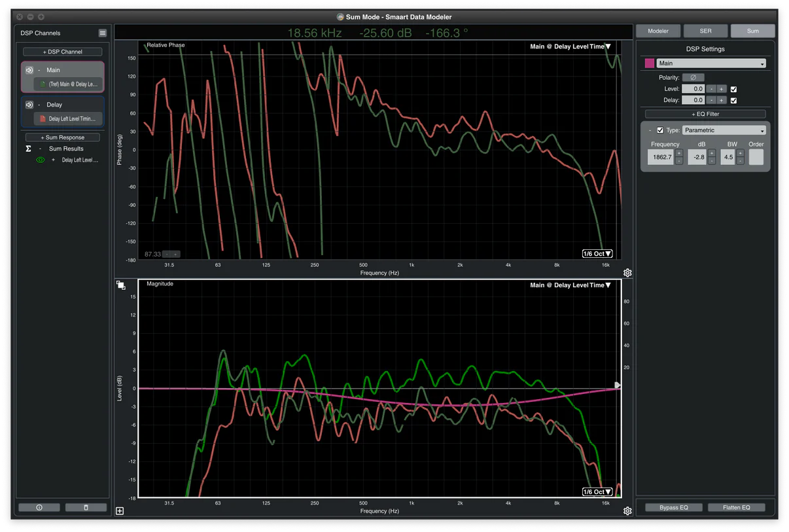Viewport: 789px width, 532px height.
Task: Mute the Main channel speaker icon
Action: (x=29, y=70)
